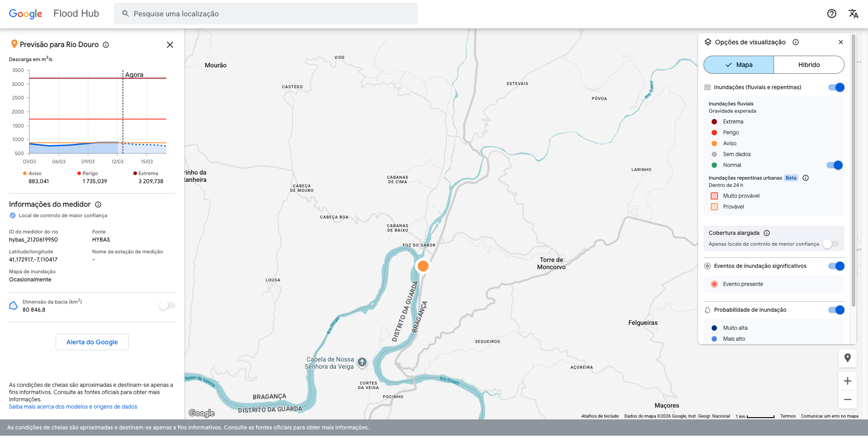This screenshot has height=447, width=868.
Task: Open info for Inundações repentinas urbanas Beta
Action: point(806,178)
